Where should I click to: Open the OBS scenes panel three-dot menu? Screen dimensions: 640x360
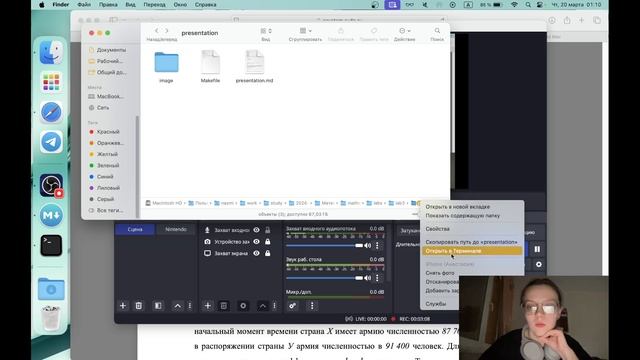(190, 305)
